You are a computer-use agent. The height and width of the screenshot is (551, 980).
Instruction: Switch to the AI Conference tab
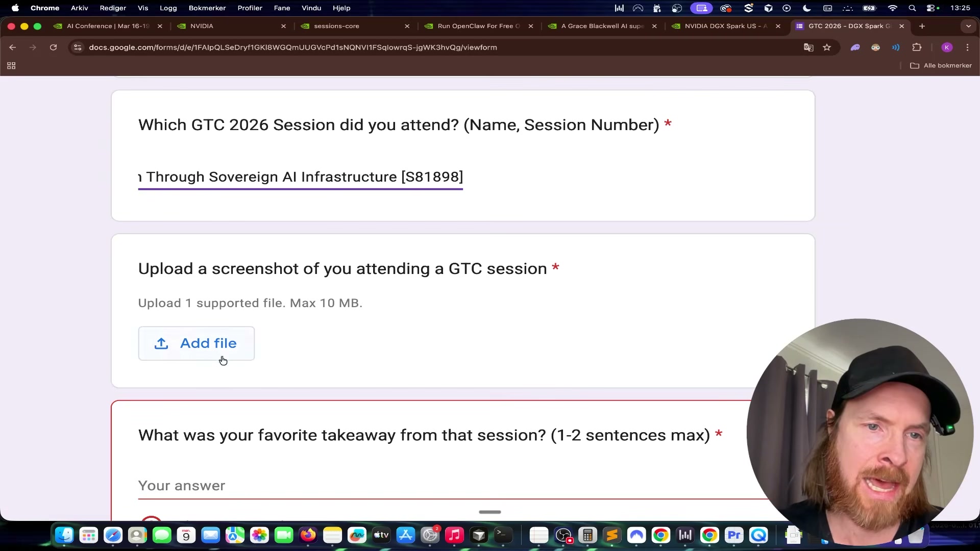click(x=107, y=26)
